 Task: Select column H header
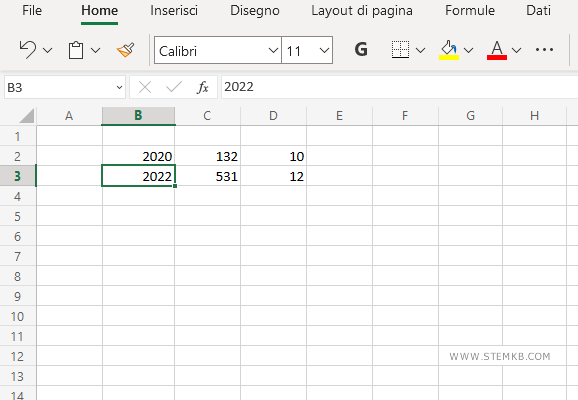pyautogui.click(x=534, y=116)
